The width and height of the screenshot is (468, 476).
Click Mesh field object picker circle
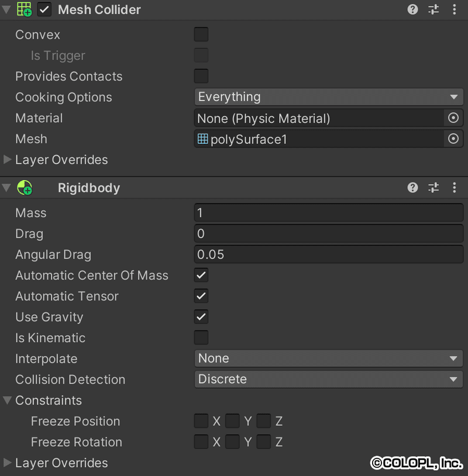pyautogui.click(x=453, y=139)
